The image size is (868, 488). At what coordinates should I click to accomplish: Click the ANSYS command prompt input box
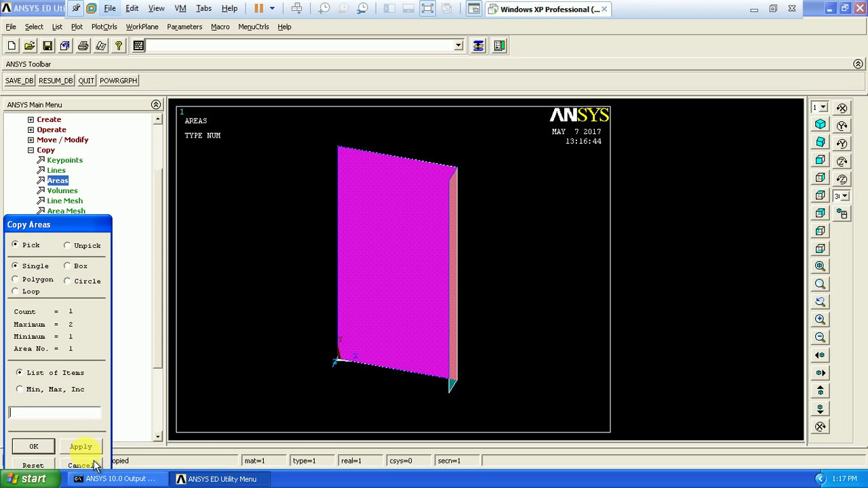(x=300, y=45)
